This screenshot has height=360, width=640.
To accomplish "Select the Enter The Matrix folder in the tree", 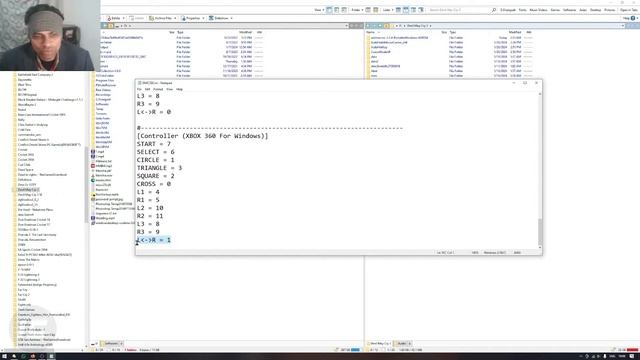I will tap(29, 260).
